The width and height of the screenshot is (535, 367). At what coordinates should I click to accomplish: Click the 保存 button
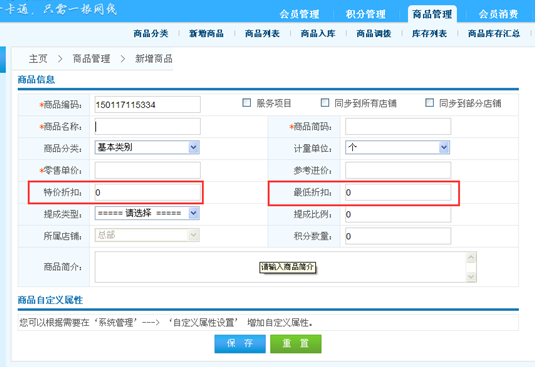pos(240,343)
